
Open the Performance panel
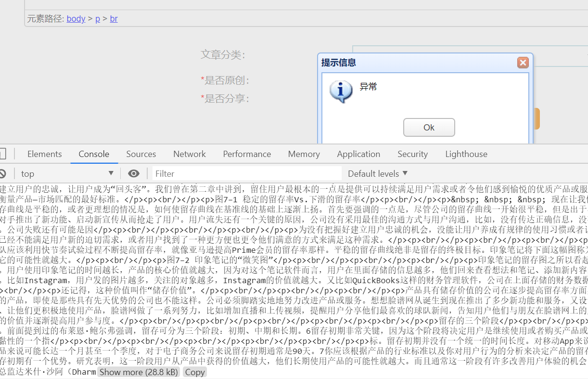point(247,154)
